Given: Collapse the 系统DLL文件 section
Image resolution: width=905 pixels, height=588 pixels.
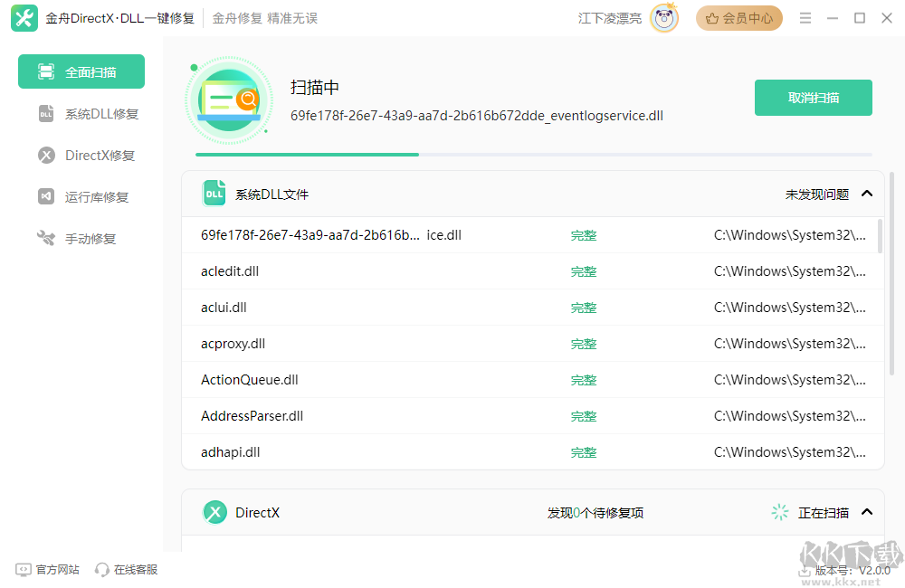Looking at the screenshot, I should 866,193.
